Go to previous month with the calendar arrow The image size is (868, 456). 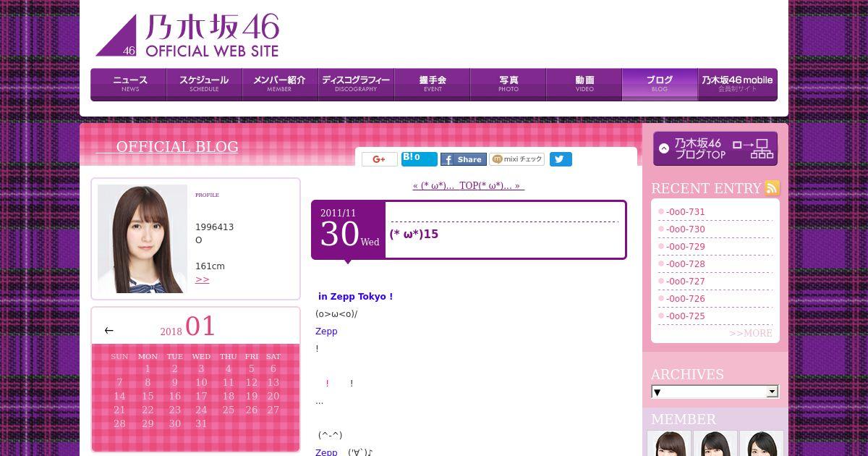pos(109,330)
